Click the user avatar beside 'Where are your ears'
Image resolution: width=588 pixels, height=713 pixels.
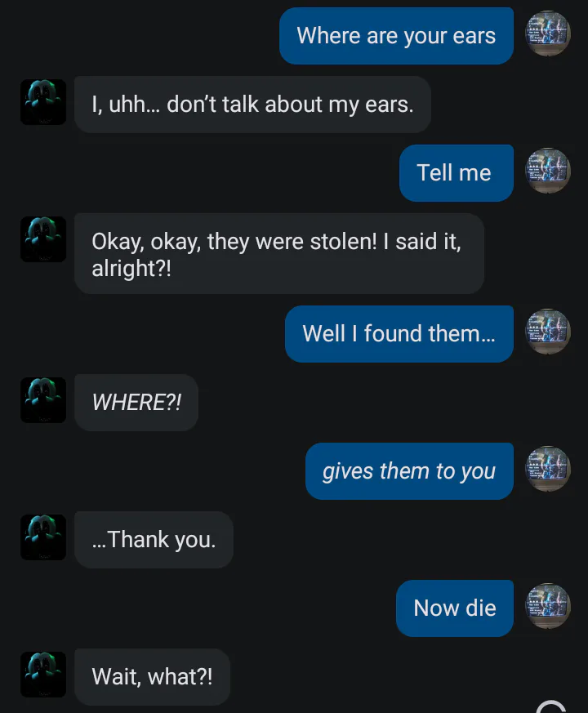pyautogui.click(x=547, y=33)
